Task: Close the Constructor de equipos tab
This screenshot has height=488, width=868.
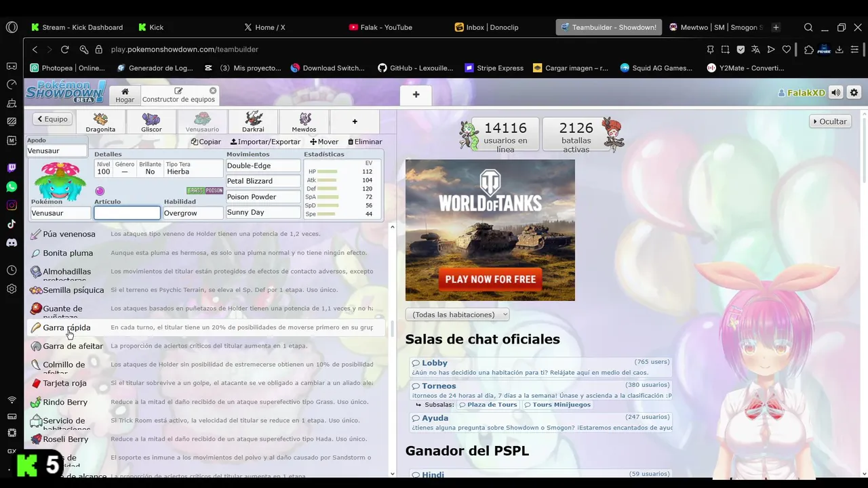Action: (x=213, y=90)
